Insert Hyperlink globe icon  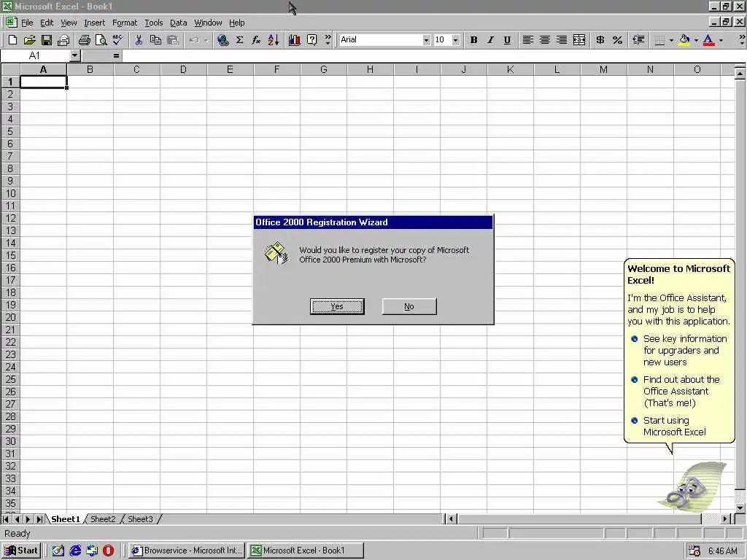(222, 41)
